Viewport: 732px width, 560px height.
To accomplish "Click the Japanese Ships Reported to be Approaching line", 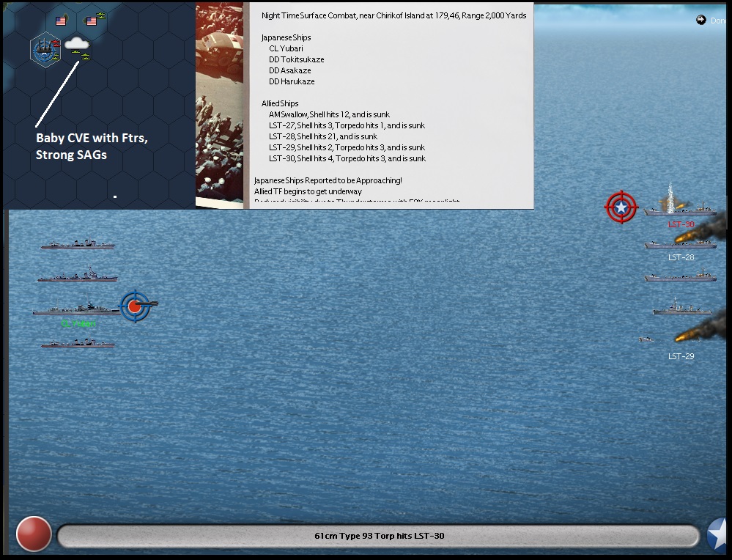I will [x=328, y=180].
